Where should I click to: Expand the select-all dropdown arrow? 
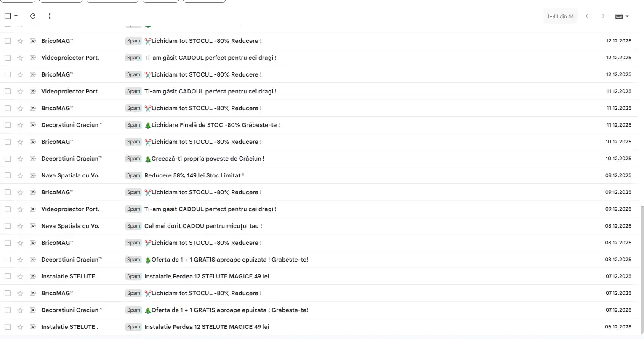click(16, 16)
